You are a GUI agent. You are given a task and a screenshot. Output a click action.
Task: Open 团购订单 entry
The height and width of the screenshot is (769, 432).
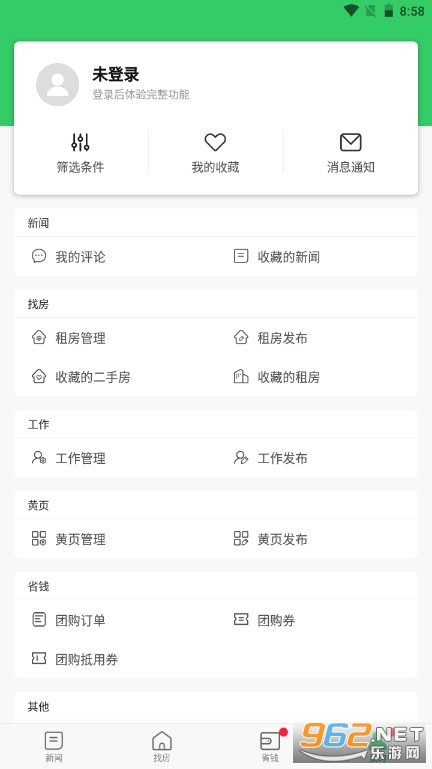point(69,620)
